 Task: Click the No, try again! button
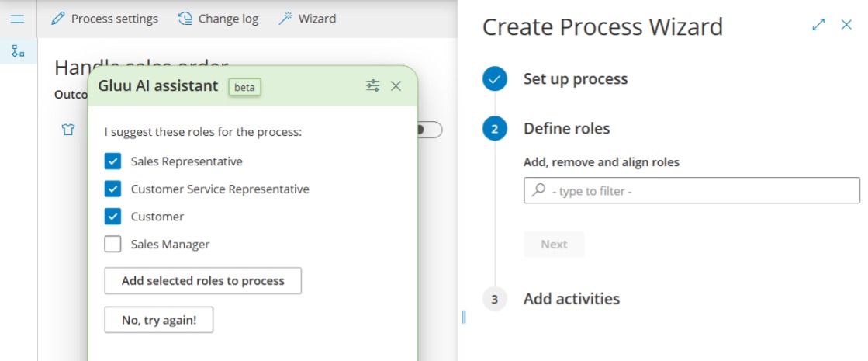pyautogui.click(x=158, y=320)
